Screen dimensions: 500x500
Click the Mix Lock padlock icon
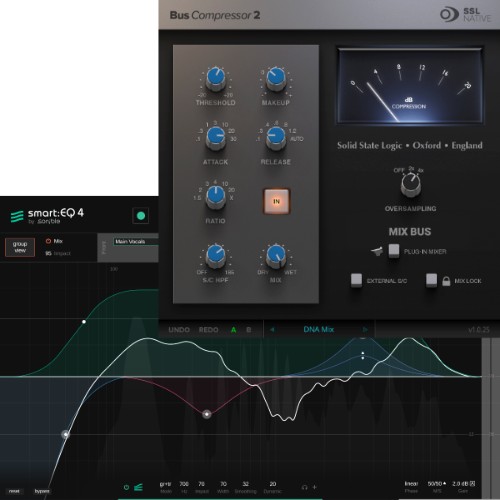point(446,281)
